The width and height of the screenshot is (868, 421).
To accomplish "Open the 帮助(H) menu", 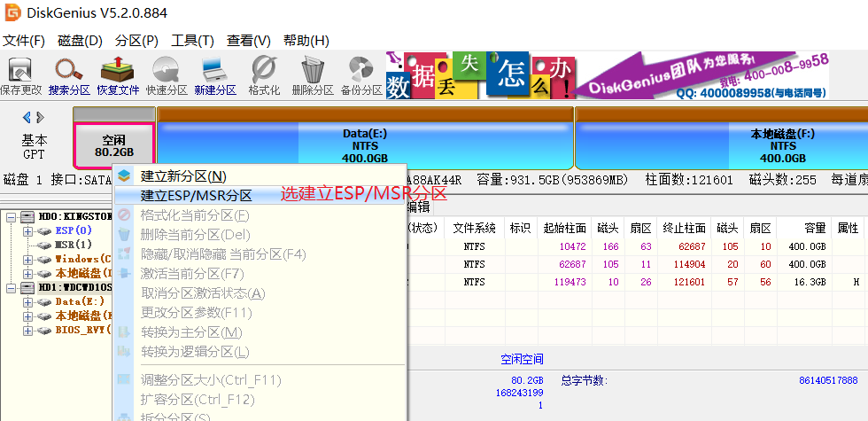I will [306, 41].
